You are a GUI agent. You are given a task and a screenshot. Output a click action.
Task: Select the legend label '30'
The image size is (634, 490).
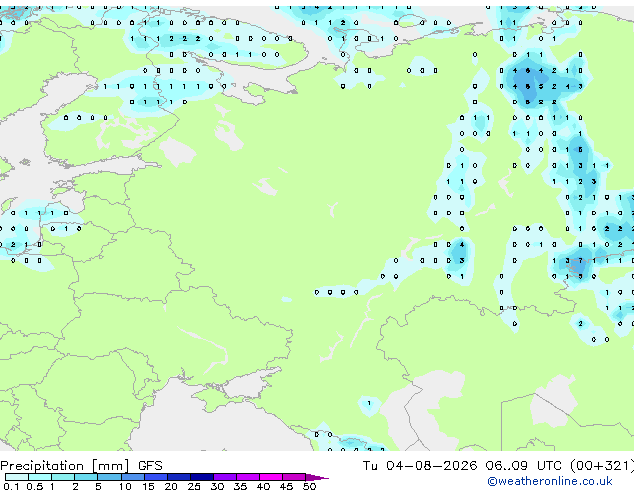tap(217, 486)
